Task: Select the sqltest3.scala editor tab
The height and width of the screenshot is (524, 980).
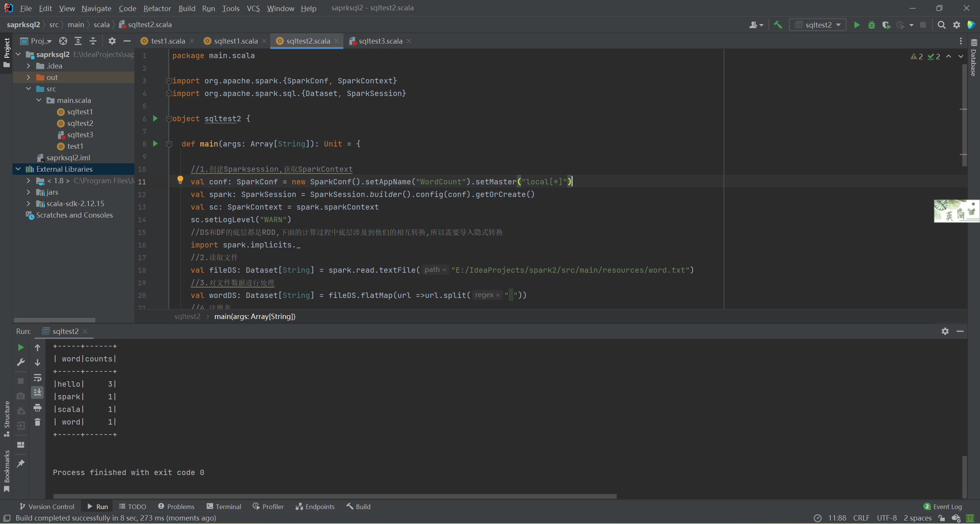Action: pyautogui.click(x=379, y=41)
